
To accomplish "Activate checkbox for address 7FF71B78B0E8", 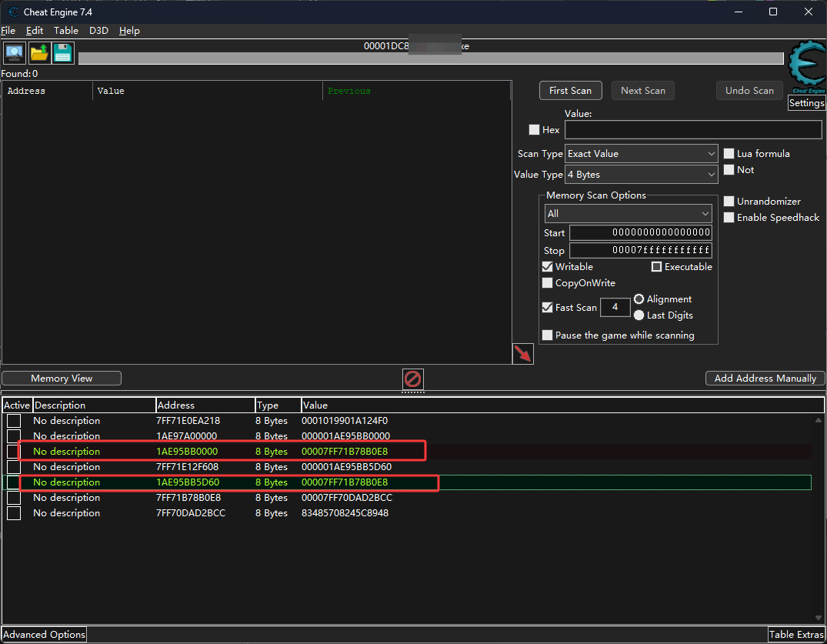I will click(x=14, y=498).
